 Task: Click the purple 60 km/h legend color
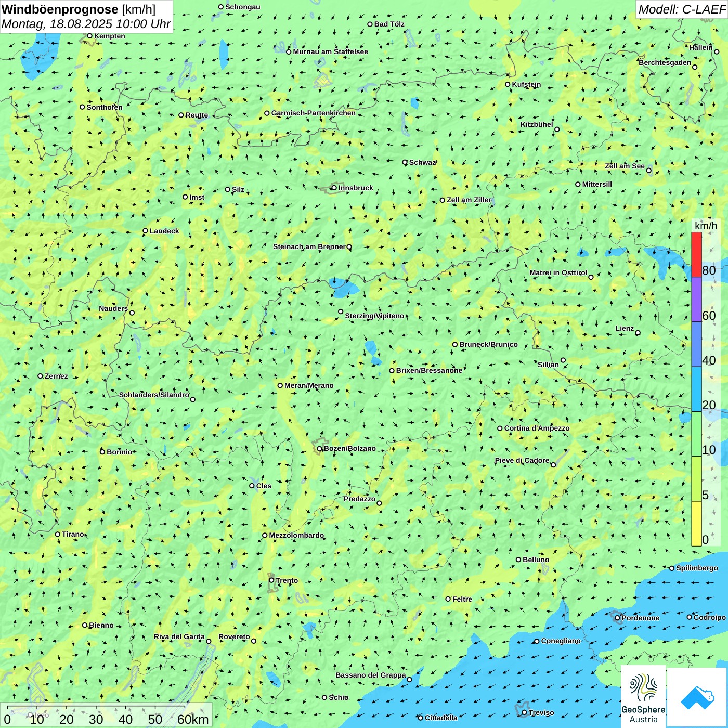pos(696,300)
